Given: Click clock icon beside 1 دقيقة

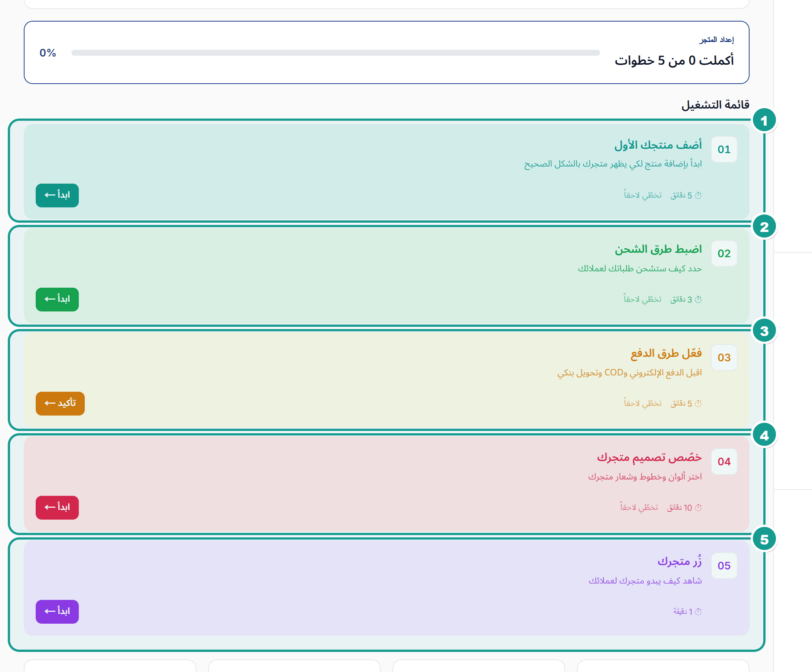Looking at the screenshot, I should coord(698,611).
